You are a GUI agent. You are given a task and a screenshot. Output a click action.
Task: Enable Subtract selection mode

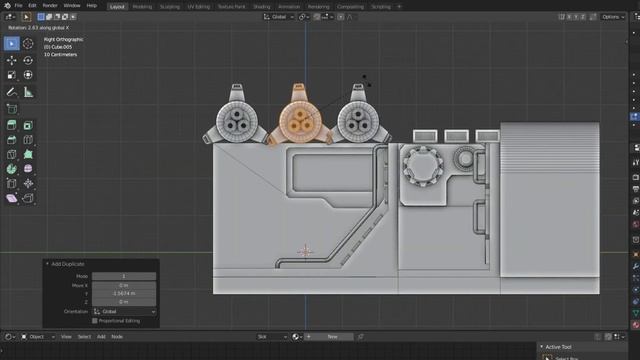click(57, 17)
